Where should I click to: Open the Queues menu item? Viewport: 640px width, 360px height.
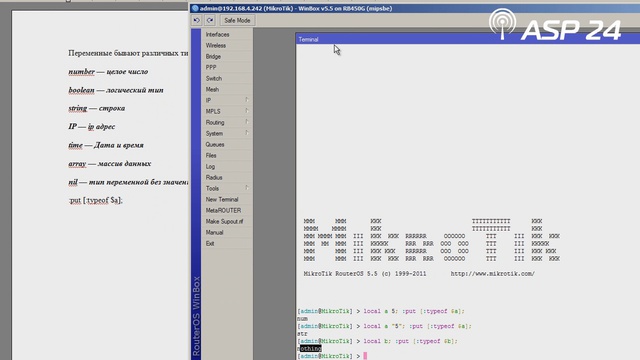pos(227,144)
